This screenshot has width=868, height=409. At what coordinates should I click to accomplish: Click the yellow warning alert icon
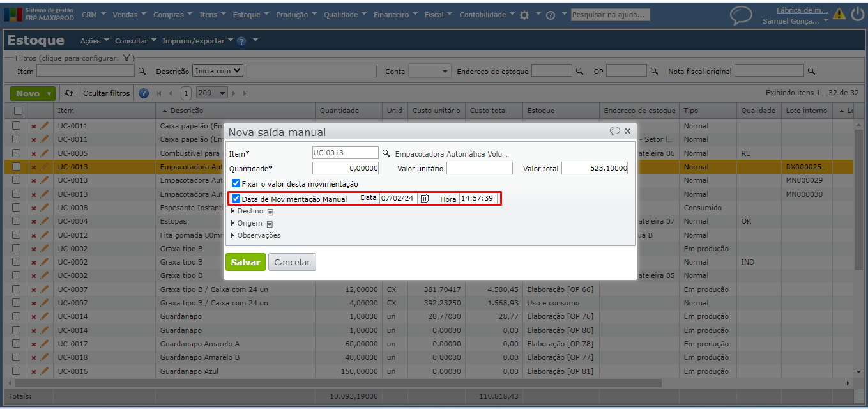click(839, 14)
